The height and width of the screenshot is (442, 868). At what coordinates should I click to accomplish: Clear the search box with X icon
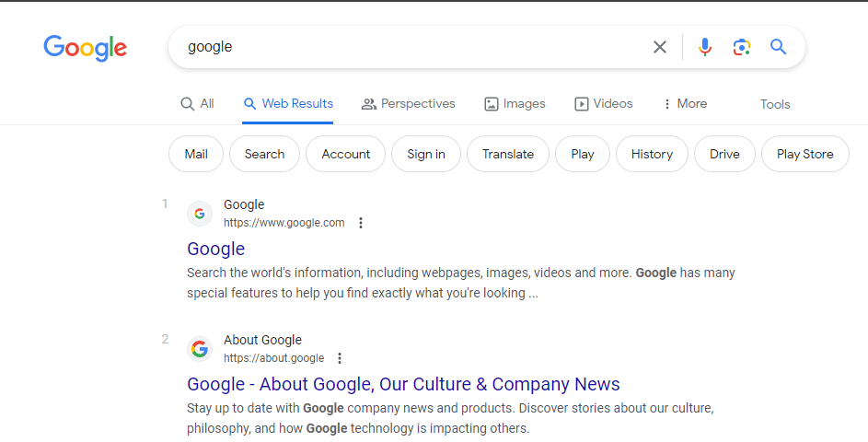click(659, 47)
